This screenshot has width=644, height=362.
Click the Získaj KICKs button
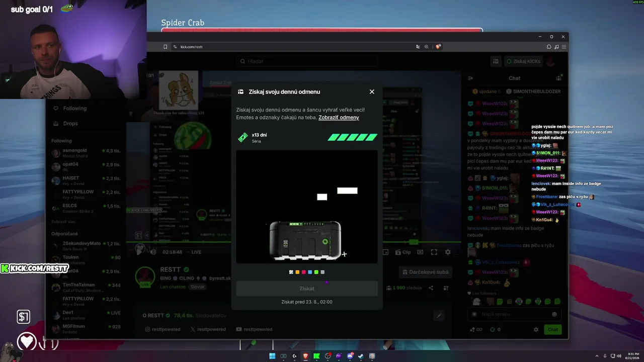click(524, 61)
